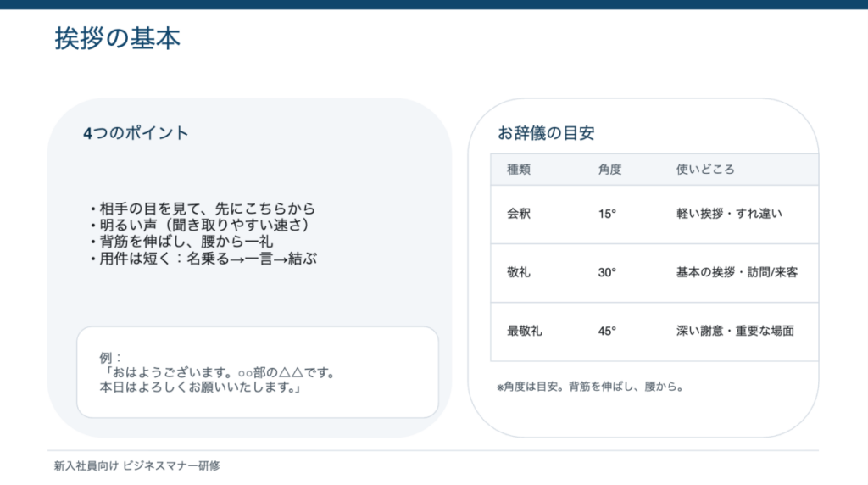Select the 最敬礼 table cell
Screen dimensions: 868x485
click(x=525, y=332)
